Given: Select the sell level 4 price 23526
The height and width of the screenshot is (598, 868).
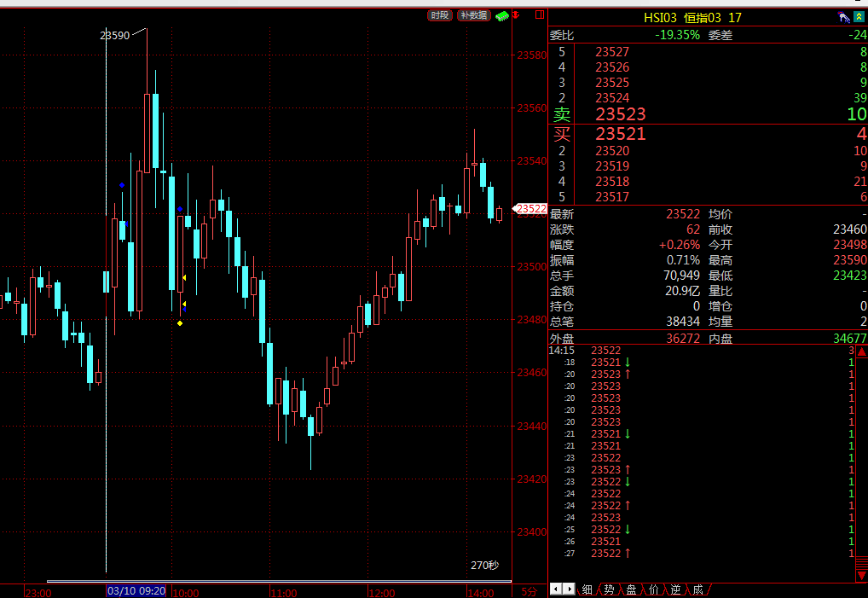Looking at the screenshot, I should point(612,67).
